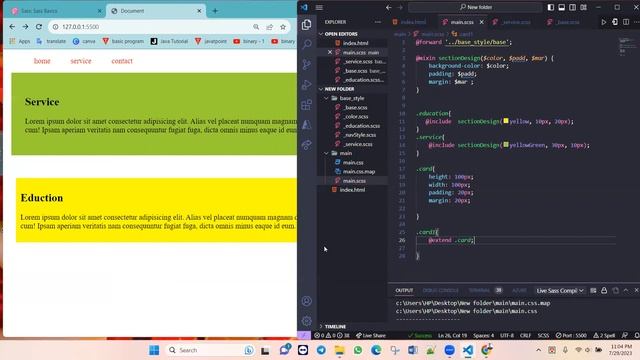Open the Search view in VS Code
Screen dimensions: 640x360
[x=307, y=44]
